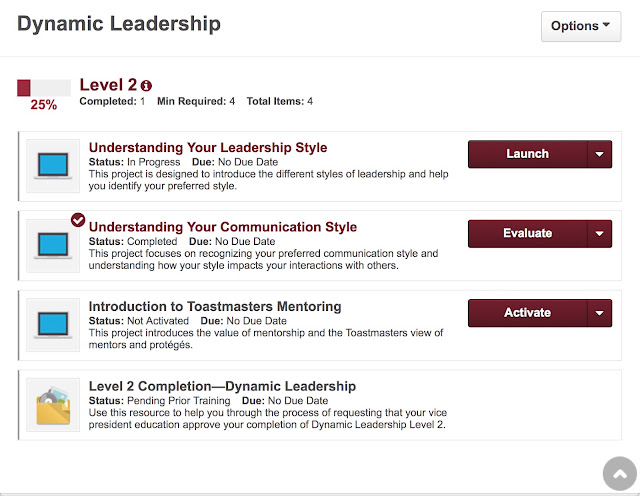Click the Introduction to Toastmasters Mentoring title
This screenshot has height=496, width=640.
click(215, 306)
